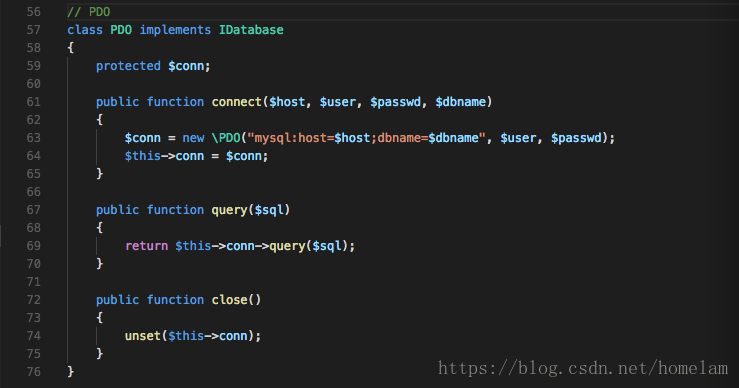
Task: Click "$conn;" property on line 59
Action: [x=189, y=66]
